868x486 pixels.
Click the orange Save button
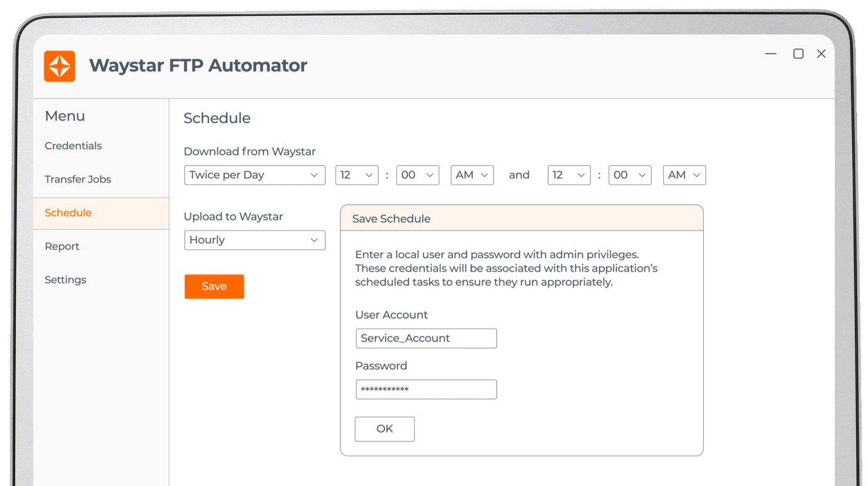coord(214,286)
